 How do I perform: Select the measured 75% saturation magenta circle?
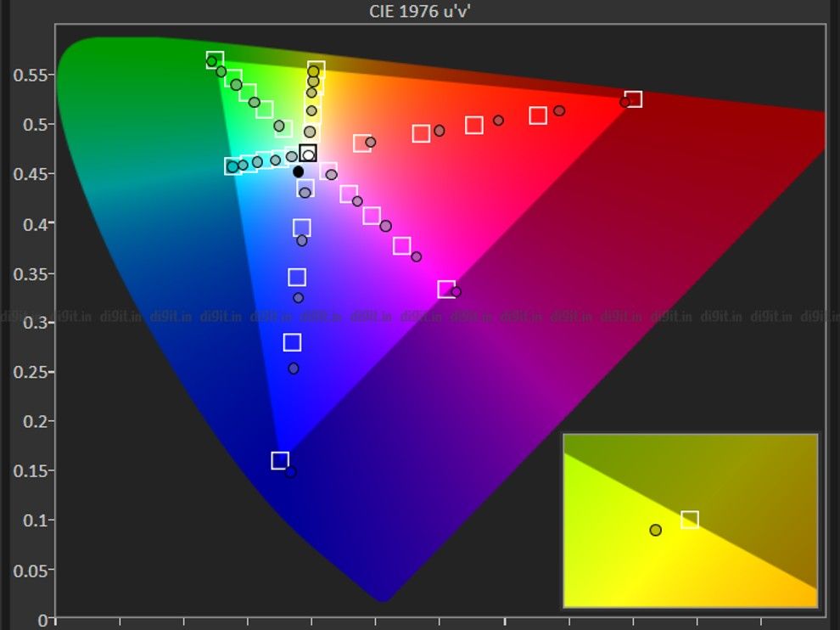[x=417, y=256]
